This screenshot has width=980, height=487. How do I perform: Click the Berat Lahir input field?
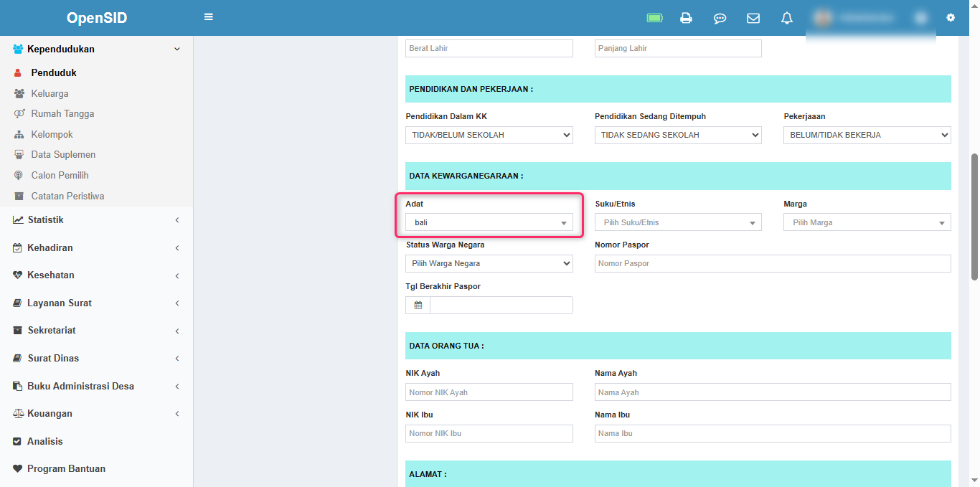pos(489,49)
